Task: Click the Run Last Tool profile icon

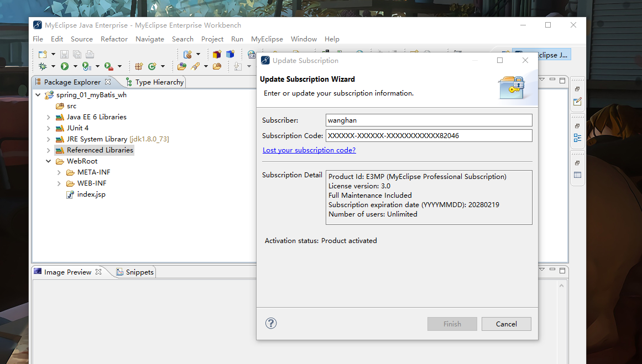Action: coord(87,66)
